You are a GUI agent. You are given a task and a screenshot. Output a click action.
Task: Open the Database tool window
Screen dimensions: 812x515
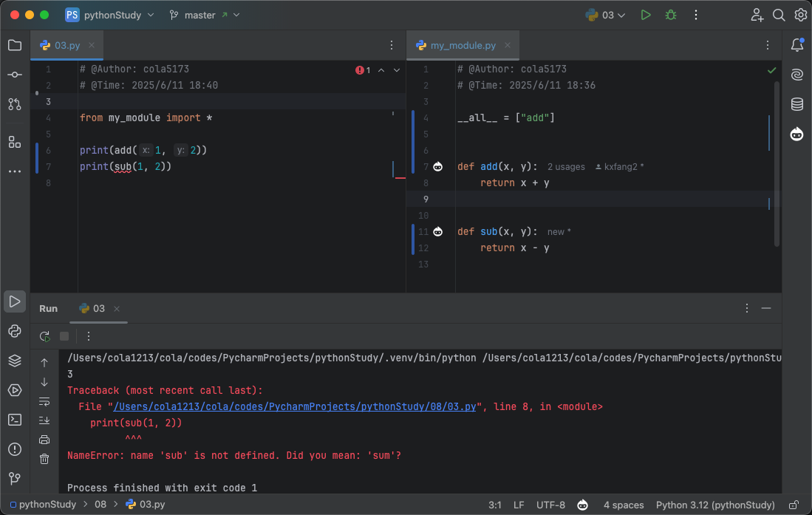coord(797,104)
